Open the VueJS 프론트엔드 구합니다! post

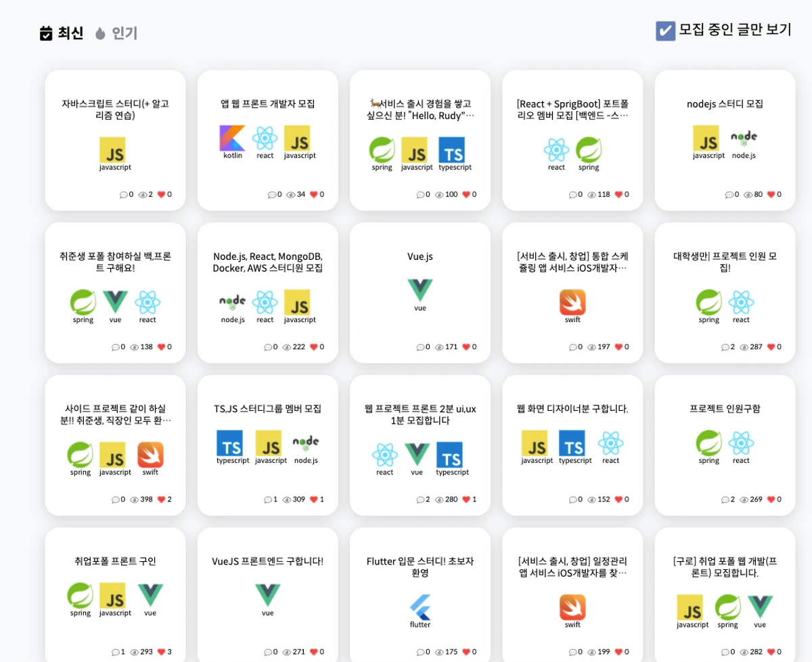pos(268,561)
